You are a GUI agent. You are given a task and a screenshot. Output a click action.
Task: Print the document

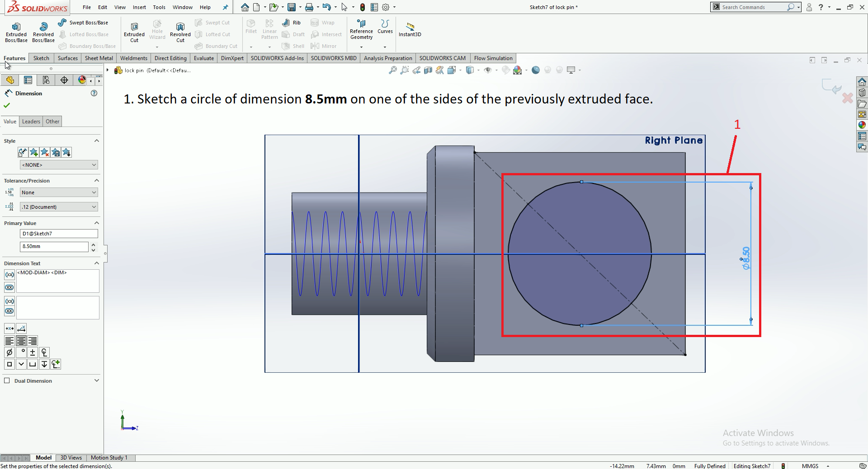click(309, 7)
